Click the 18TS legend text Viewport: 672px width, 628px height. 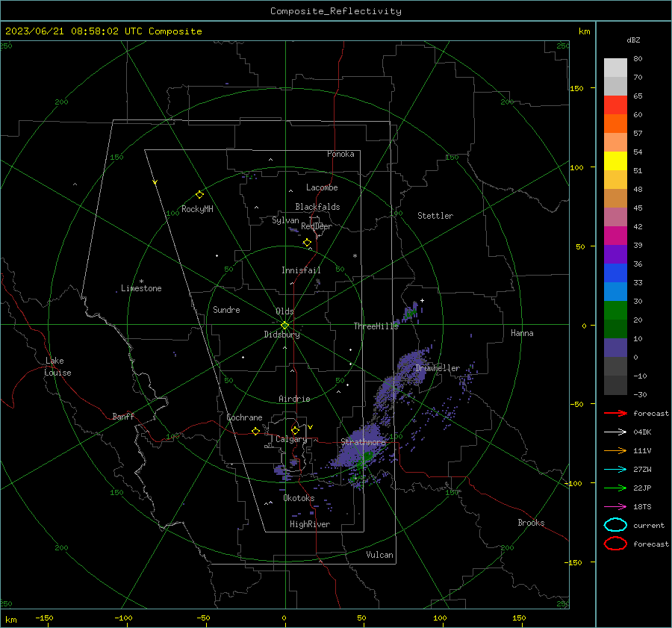[x=642, y=507]
